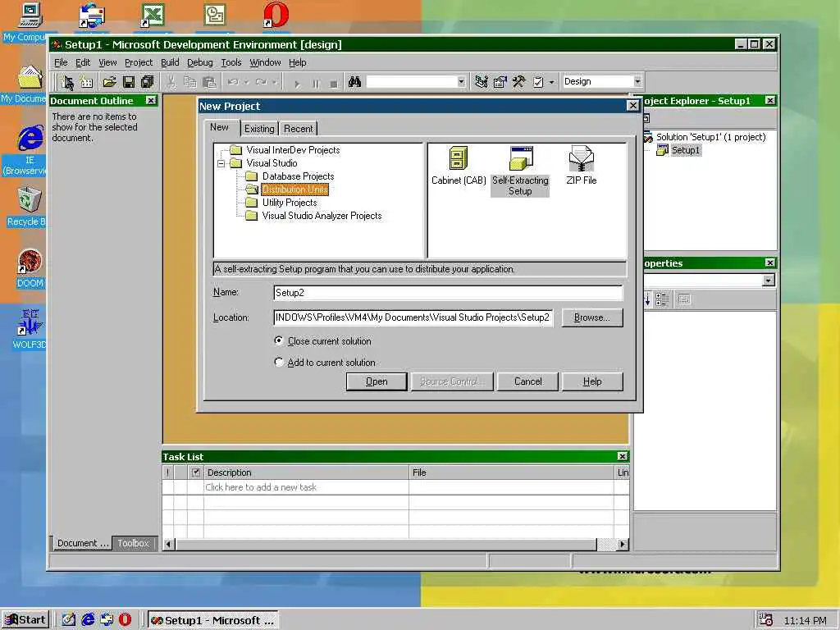Viewport: 840px width, 630px height.
Task: Collapse the Visual Studio tree node
Action: tap(221, 163)
